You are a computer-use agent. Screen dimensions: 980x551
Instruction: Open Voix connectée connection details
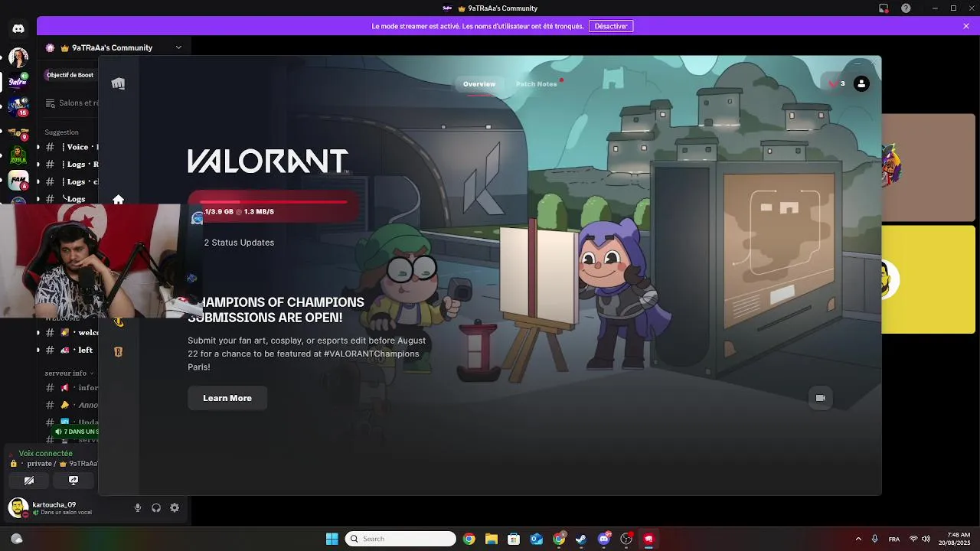pyautogui.click(x=46, y=453)
